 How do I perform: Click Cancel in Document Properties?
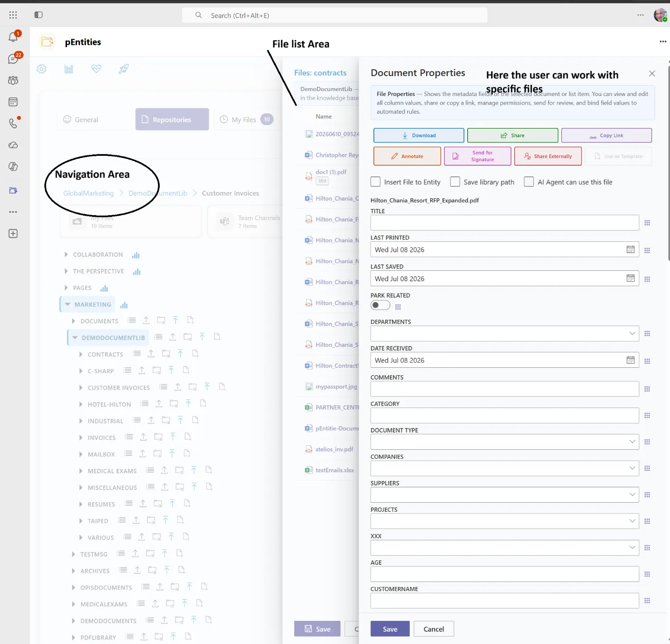click(x=434, y=629)
